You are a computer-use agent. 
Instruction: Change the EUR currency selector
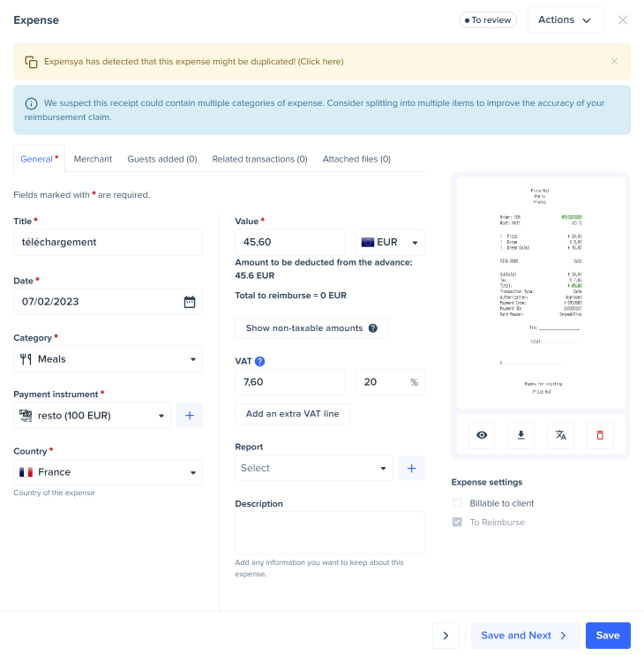pos(390,242)
